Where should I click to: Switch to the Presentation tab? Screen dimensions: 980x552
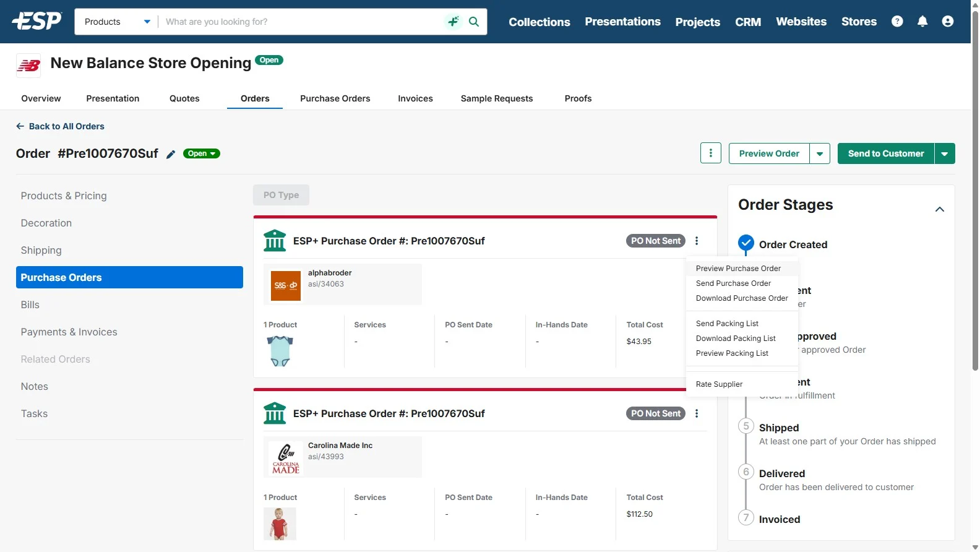pyautogui.click(x=113, y=98)
